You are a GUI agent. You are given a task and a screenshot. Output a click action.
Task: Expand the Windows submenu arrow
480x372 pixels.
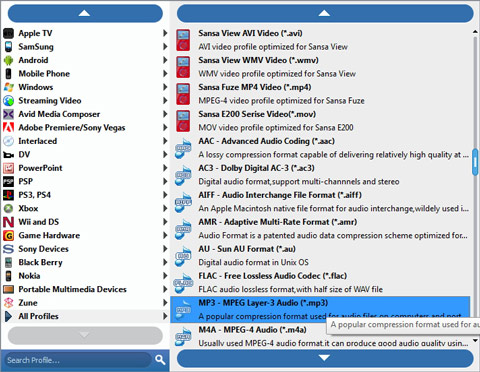(165, 87)
